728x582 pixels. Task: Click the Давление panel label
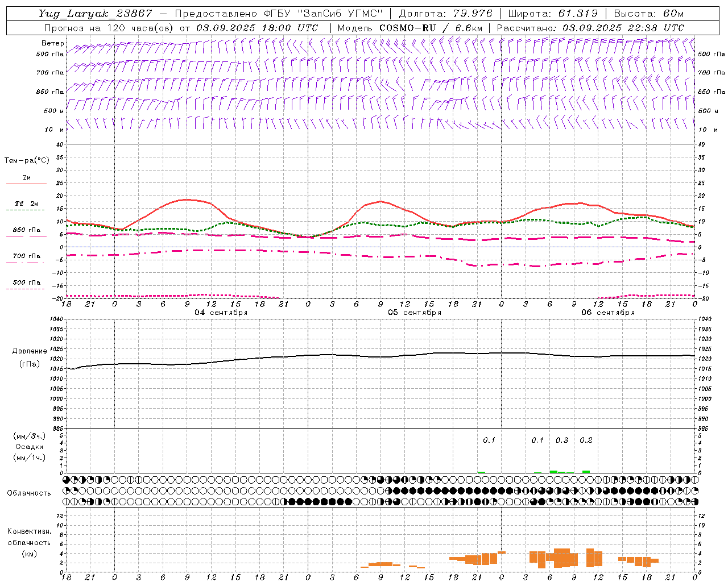(x=29, y=351)
